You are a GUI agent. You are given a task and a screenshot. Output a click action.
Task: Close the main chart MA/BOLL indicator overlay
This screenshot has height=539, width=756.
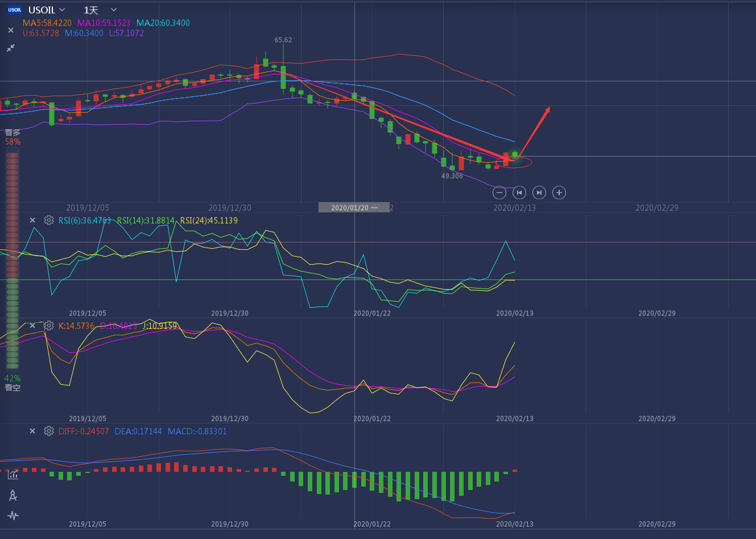coord(11,30)
